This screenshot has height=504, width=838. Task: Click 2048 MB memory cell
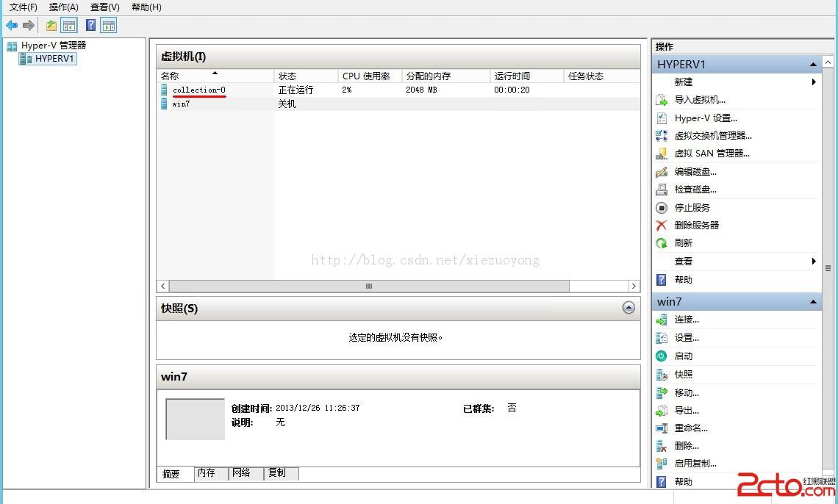coord(421,90)
